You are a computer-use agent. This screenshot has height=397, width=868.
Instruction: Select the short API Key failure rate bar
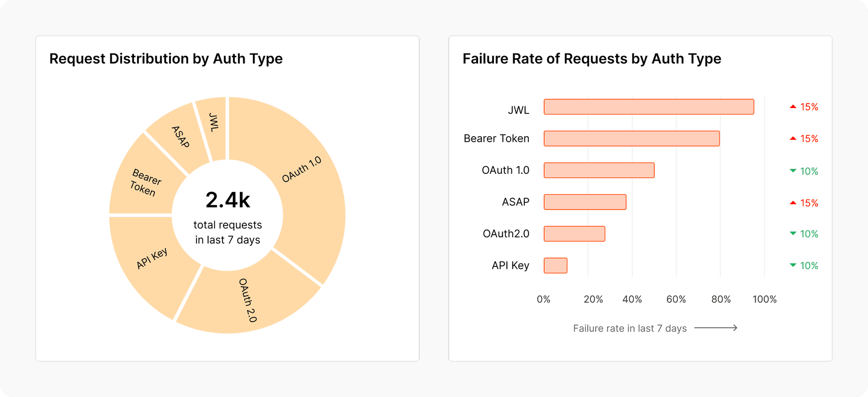pyautogui.click(x=556, y=266)
